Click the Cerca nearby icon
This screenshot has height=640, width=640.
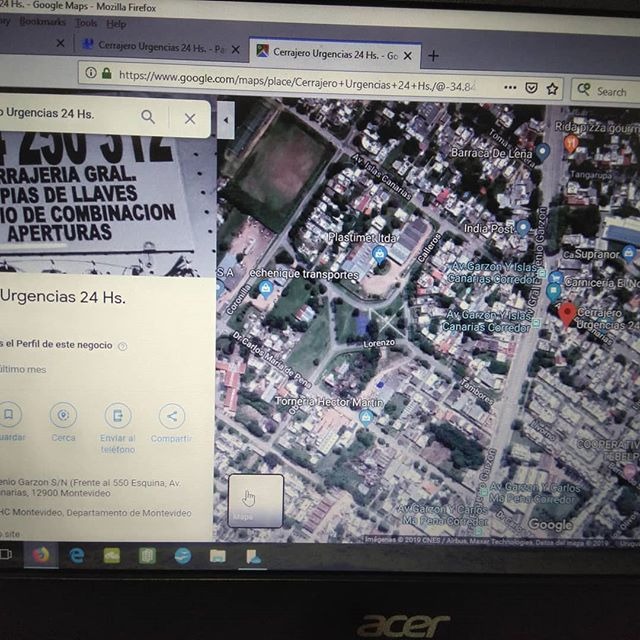click(x=63, y=415)
